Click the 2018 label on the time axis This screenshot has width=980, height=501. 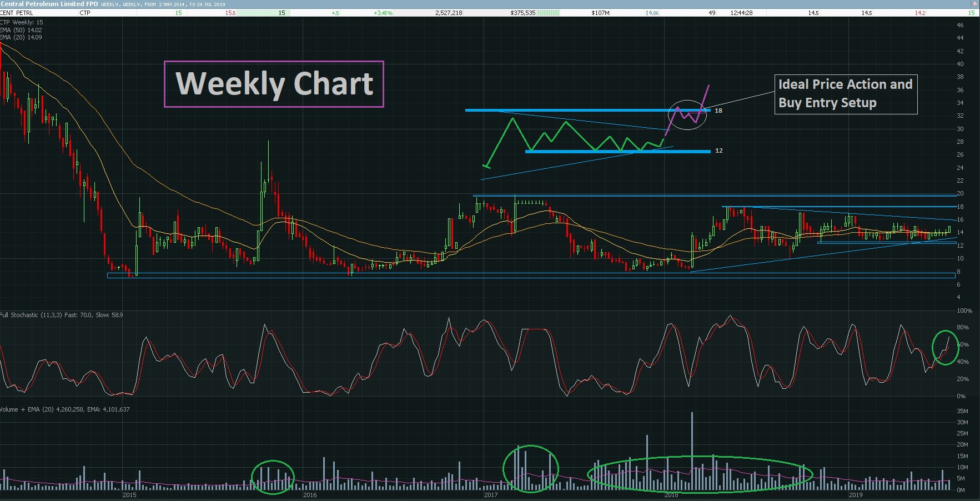tap(671, 495)
